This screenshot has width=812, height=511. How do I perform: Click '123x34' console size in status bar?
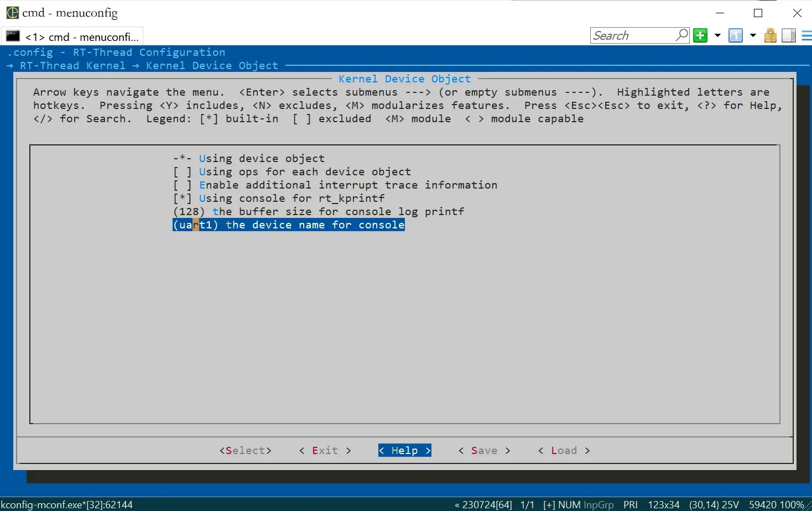coord(664,504)
